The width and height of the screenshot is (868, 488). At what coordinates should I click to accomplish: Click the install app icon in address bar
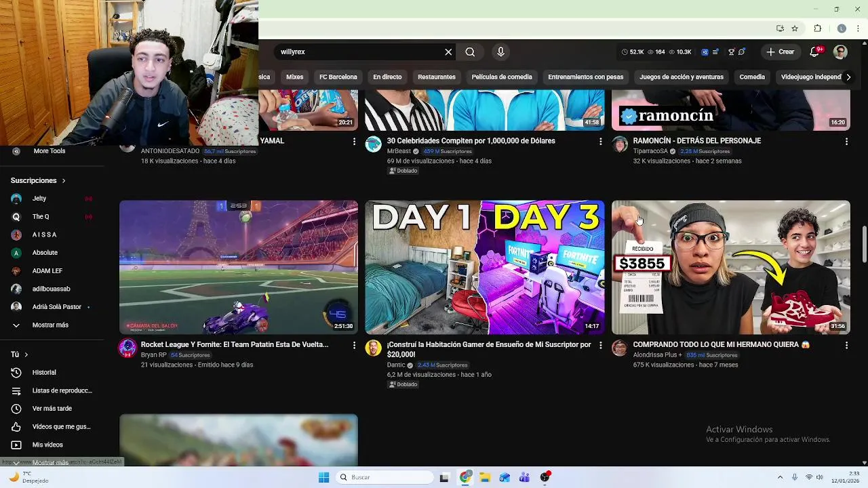[780, 28]
